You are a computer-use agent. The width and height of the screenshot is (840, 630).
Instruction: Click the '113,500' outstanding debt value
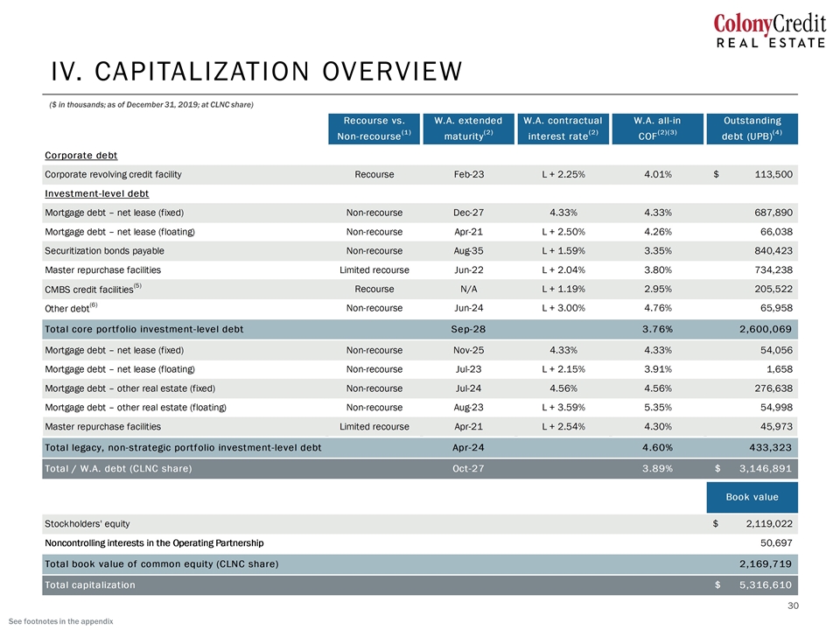(773, 175)
